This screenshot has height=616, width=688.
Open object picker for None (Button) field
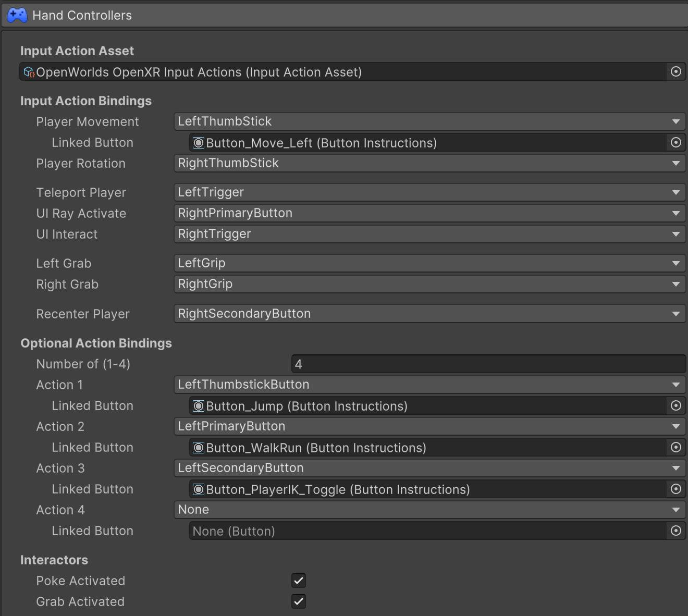(x=675, y=531)
